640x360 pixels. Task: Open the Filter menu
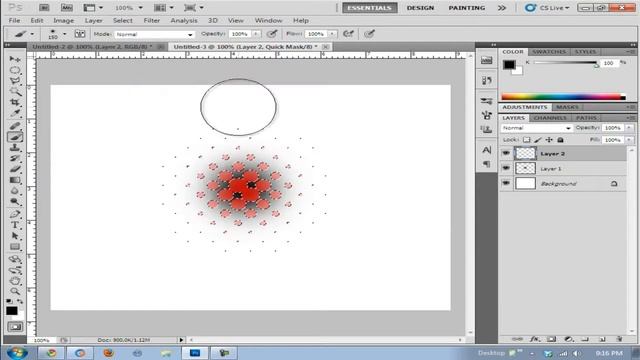tap(151, 20)
